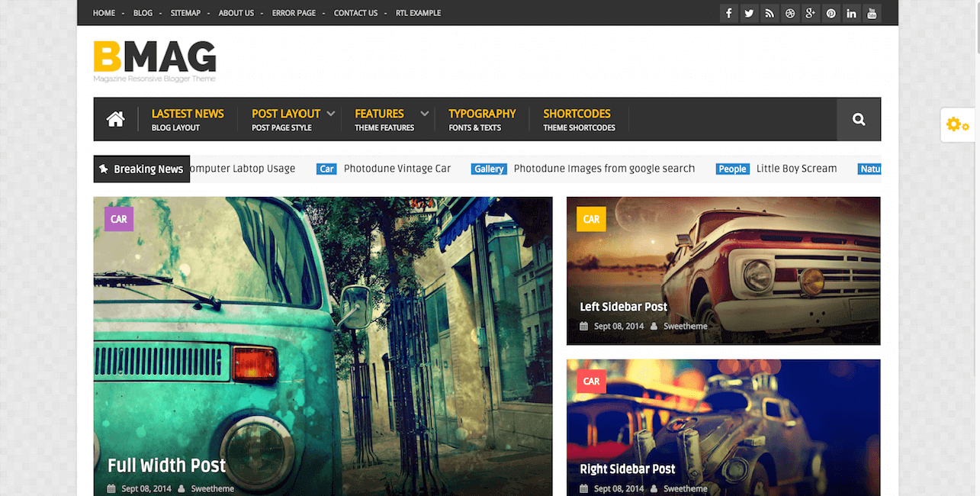Click the purple CAR tag on Full Width Post
Viewport: 980px width, 496px height.
[119, 219]
